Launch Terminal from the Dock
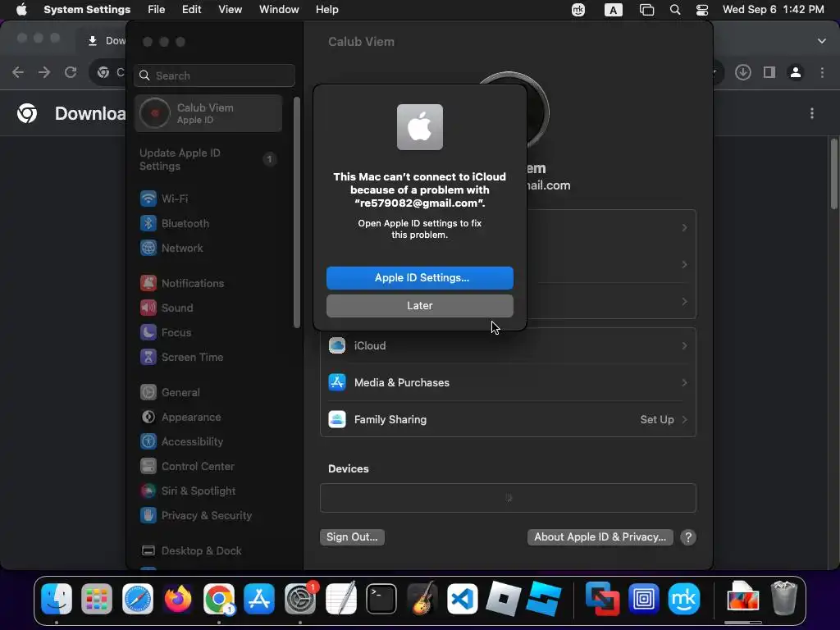This screenshot has width=840, height=630. coord(381,599)
